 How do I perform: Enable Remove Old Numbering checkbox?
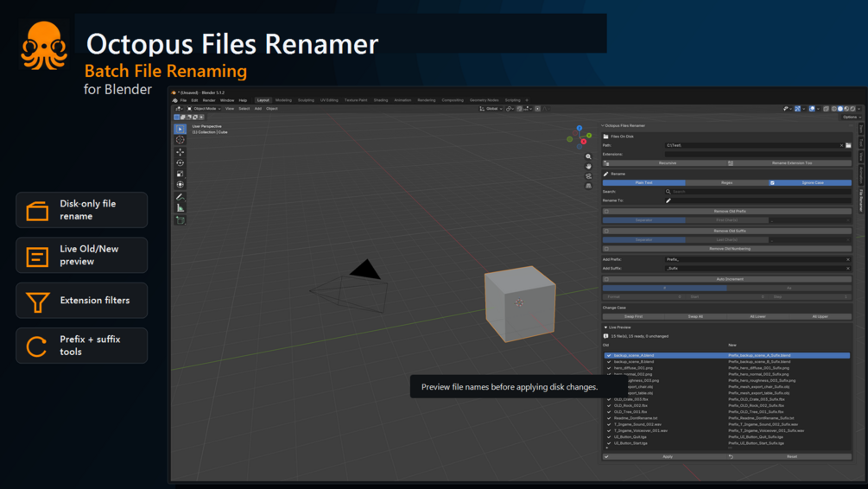[606, 249]
